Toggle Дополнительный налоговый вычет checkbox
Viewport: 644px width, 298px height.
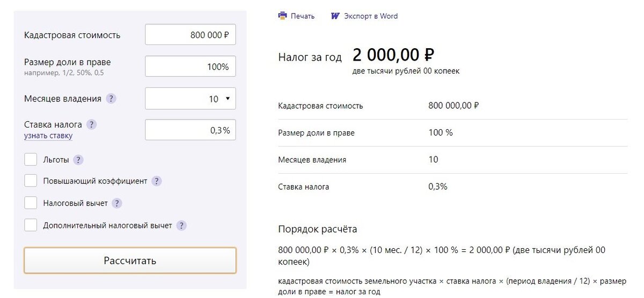tap(31, 225)
